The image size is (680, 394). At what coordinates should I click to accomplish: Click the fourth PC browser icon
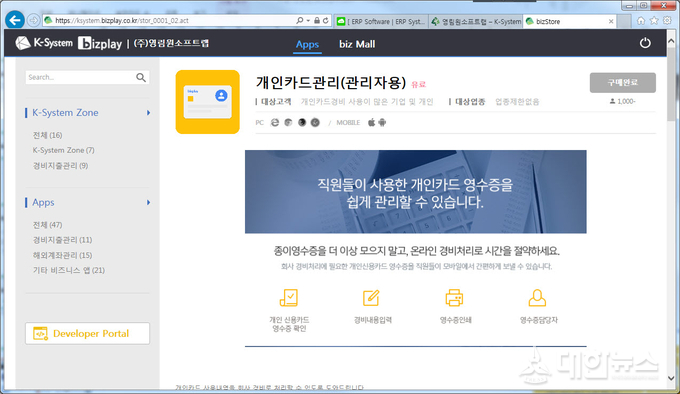(x=315, y=123)
